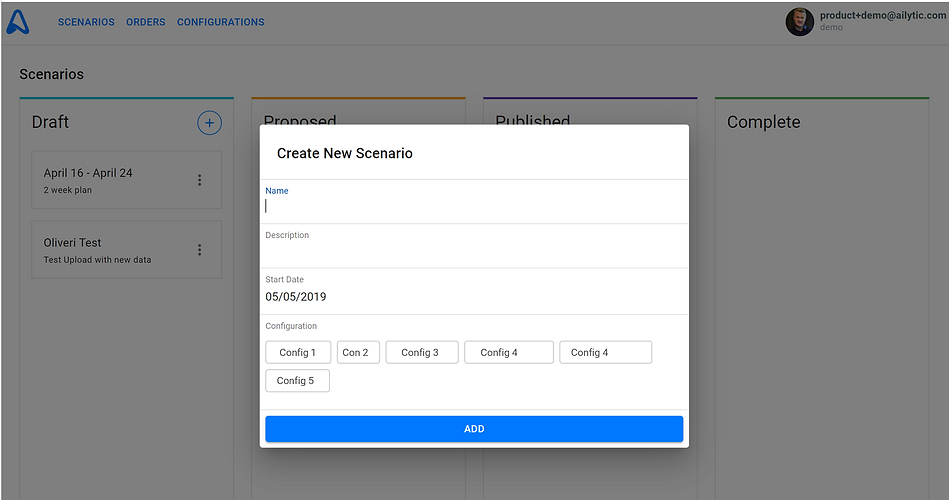This screenshot has height=500, width=949.
Task: Click the product+demo@ailytic.com account name
Action: click(x=882, y=16)
